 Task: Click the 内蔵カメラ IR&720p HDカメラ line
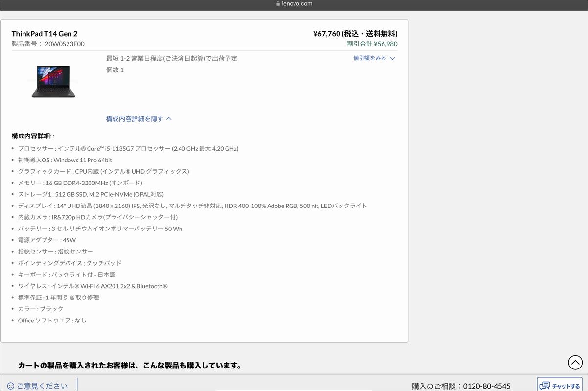click(98, 217)
